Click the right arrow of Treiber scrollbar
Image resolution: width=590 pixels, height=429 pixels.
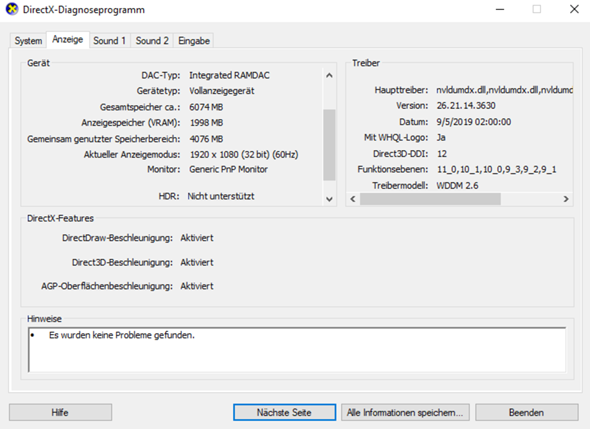pyautogui.click(x=566, y=199)
